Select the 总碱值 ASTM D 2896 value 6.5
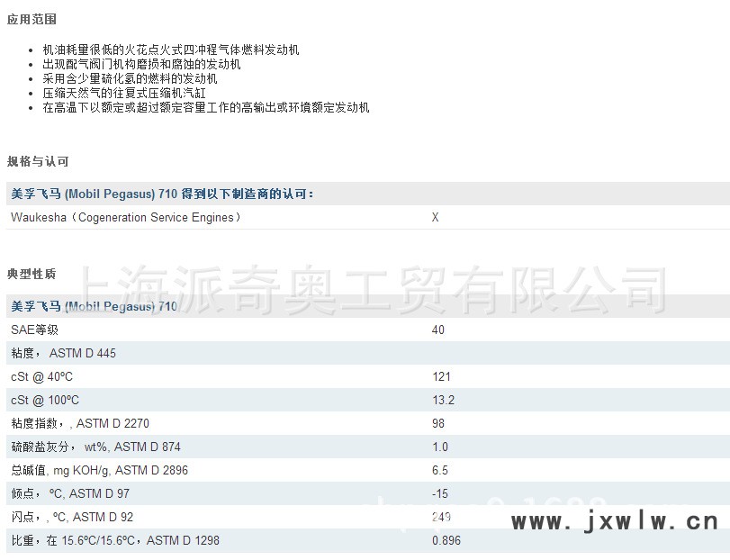 click(440, 471)
